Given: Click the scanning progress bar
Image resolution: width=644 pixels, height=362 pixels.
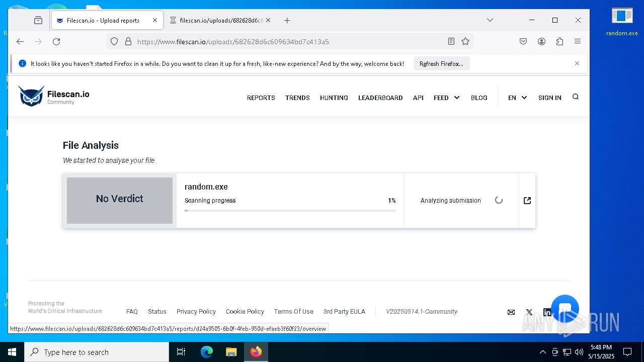Looking at the screenshot, I should [x=290, y=211].
